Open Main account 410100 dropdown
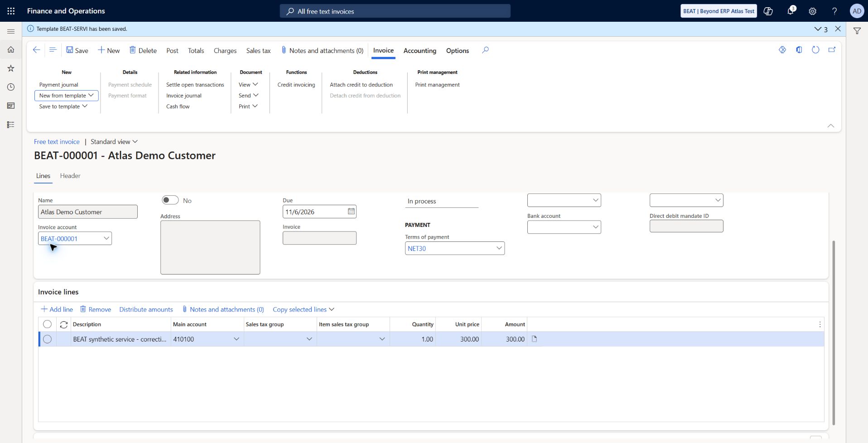Viewport: 868px width, 443px height. (236, 339)
